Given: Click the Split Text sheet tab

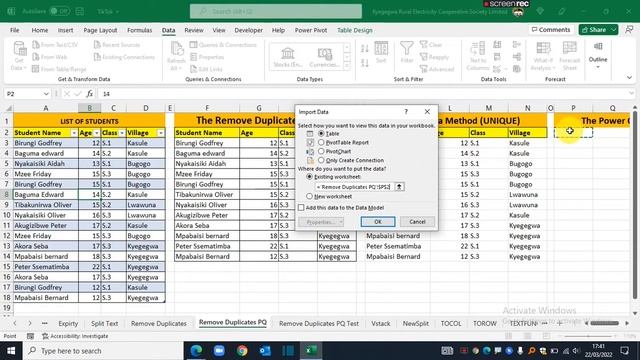Looking at the screenshot, I should click(x=104, y=323).
